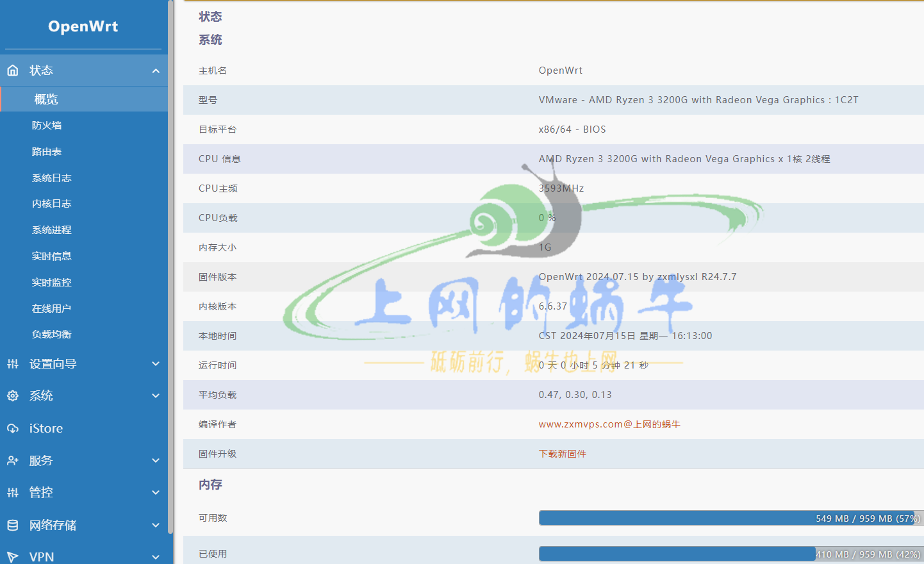This screenshot has width=924, height=564.
Task: Click the gear icon beside 系统
Action: click(13, 396)
